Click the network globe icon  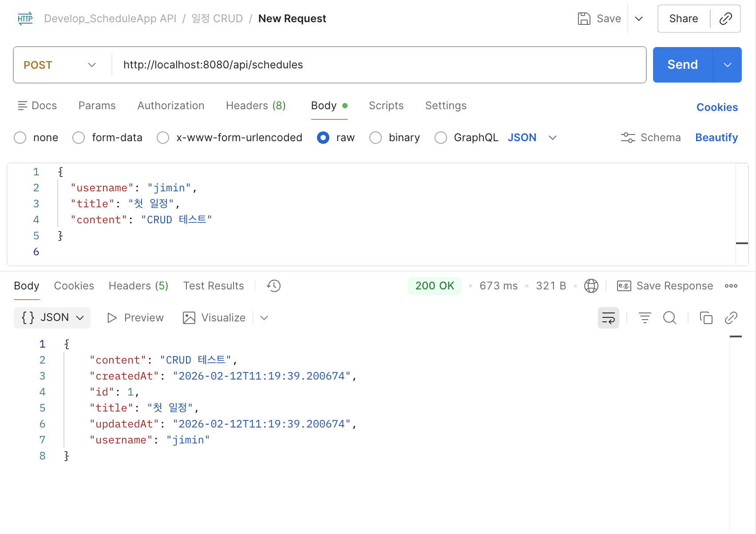tap(591, 286)
